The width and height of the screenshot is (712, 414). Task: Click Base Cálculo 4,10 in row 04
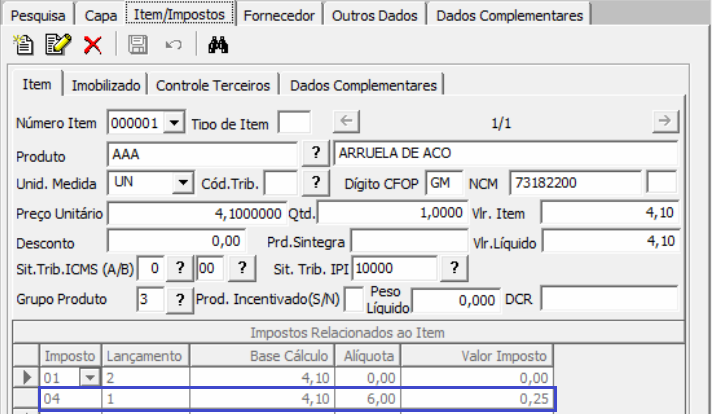click(x=262, y=399)
